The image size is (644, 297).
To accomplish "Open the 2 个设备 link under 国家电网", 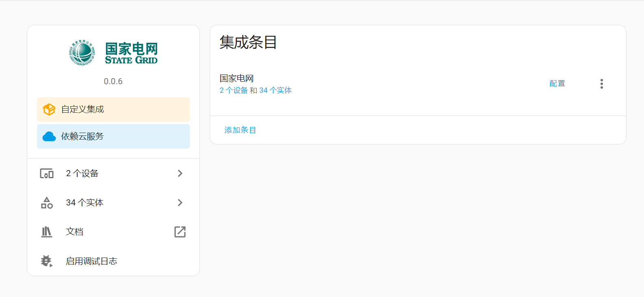I will (234, 90).
